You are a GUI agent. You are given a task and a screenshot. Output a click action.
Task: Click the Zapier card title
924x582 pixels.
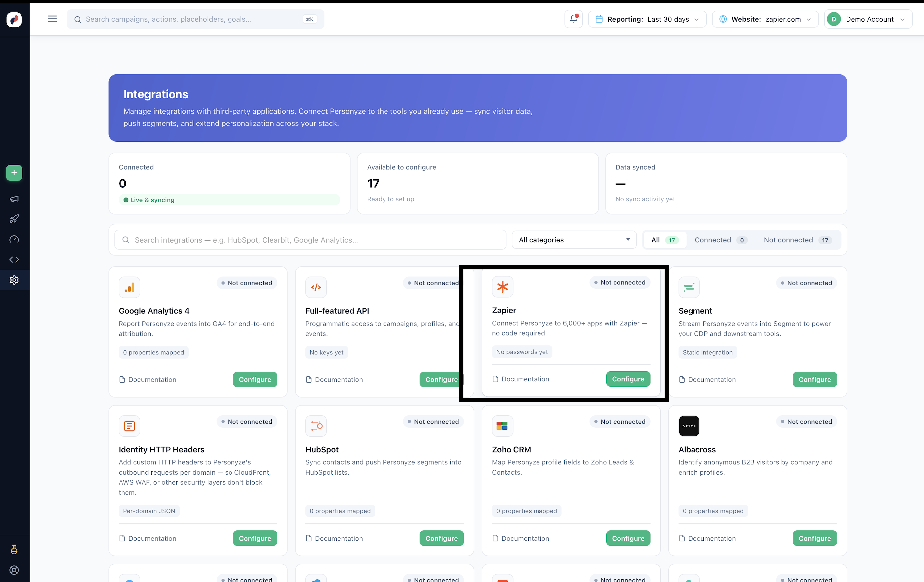point(504,310)
